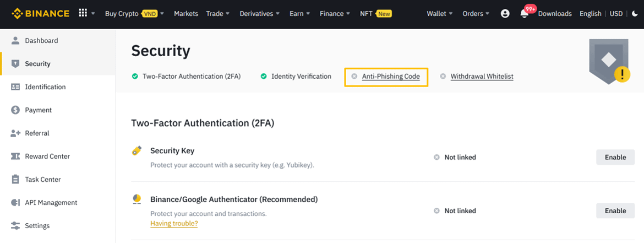644x243 pixels.
Task: Open the Withdrawal Whitelist link
Action: [x=482, y=77]
